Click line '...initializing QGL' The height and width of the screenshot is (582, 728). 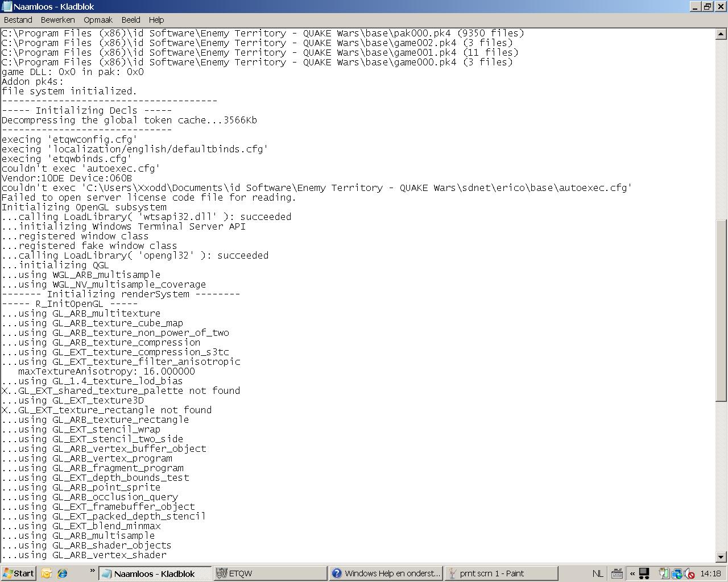coord(55,265)
